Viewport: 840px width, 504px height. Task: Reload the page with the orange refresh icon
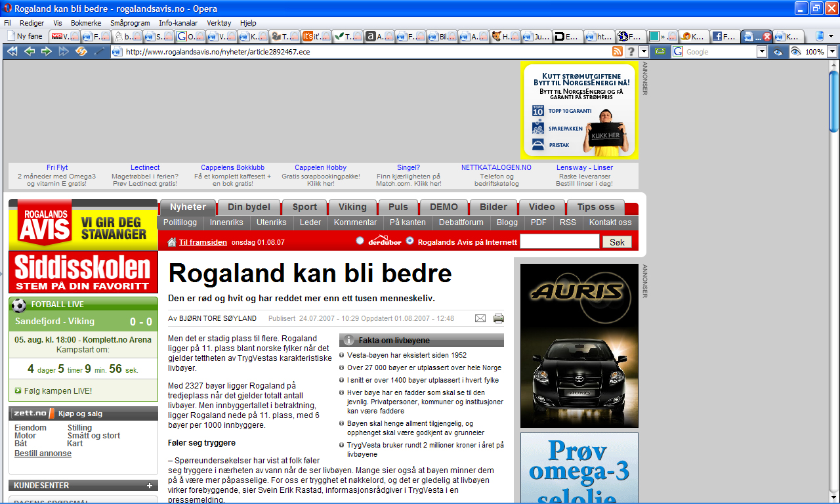[x=81, y=52]
